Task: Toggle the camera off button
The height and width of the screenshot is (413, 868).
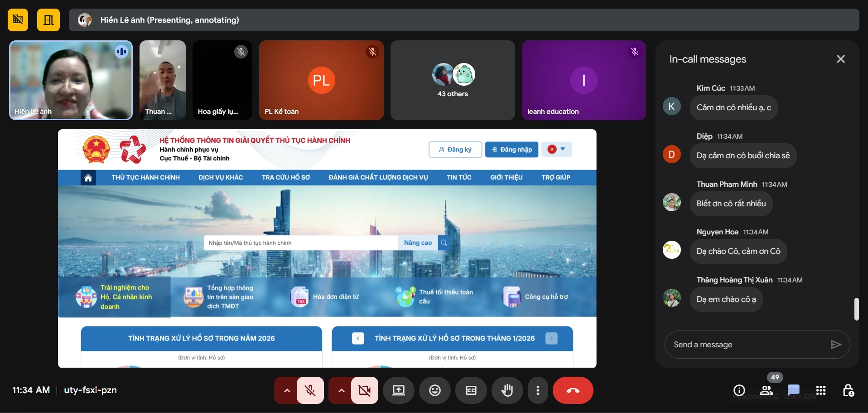Action: coord(364,390)
